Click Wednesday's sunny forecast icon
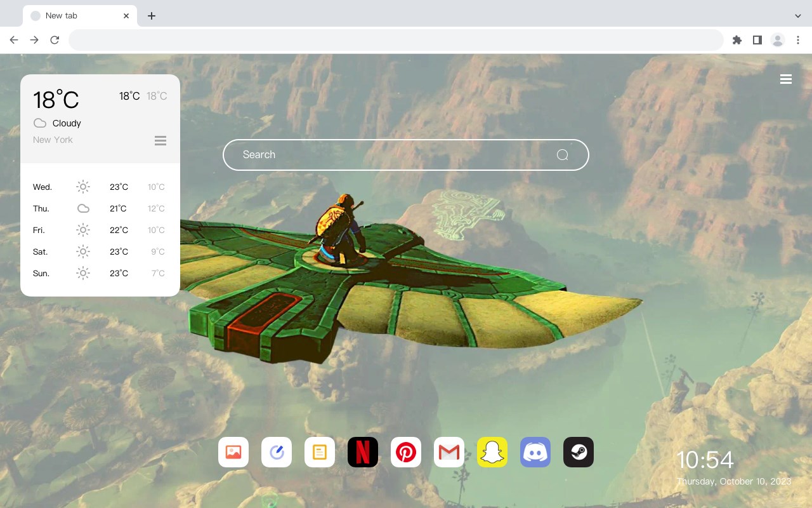The width and height of the screenshot is (812, 508). point(83,187)
